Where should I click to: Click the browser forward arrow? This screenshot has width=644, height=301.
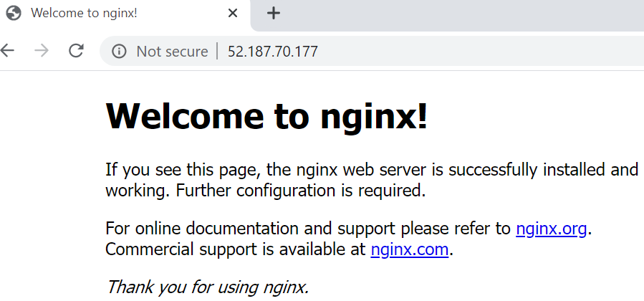pos(41,51)
